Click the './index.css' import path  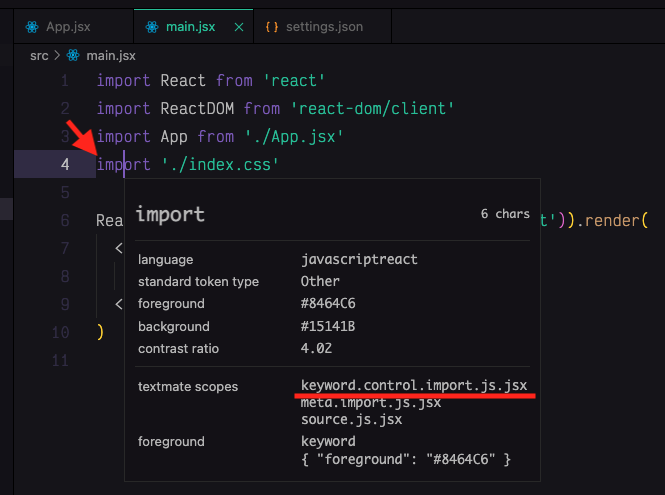coord(219,164)
